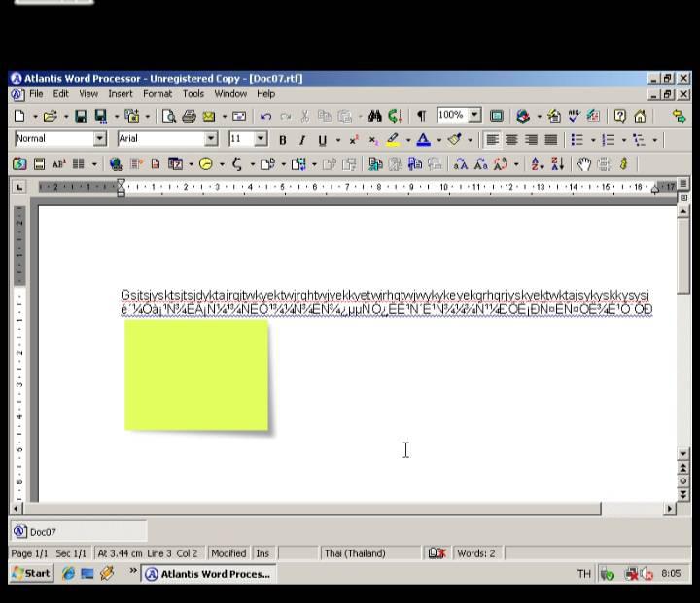Open help with the question mark icon
Image resolution: width=700 pixels, height=603 pixels.
620,116
